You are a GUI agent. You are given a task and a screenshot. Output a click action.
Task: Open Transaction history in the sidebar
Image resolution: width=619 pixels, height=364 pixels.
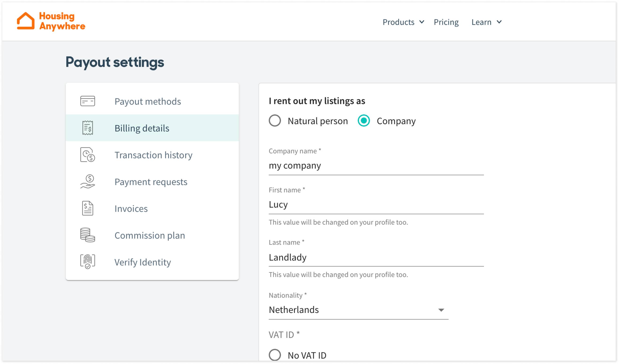pos(153,155)
